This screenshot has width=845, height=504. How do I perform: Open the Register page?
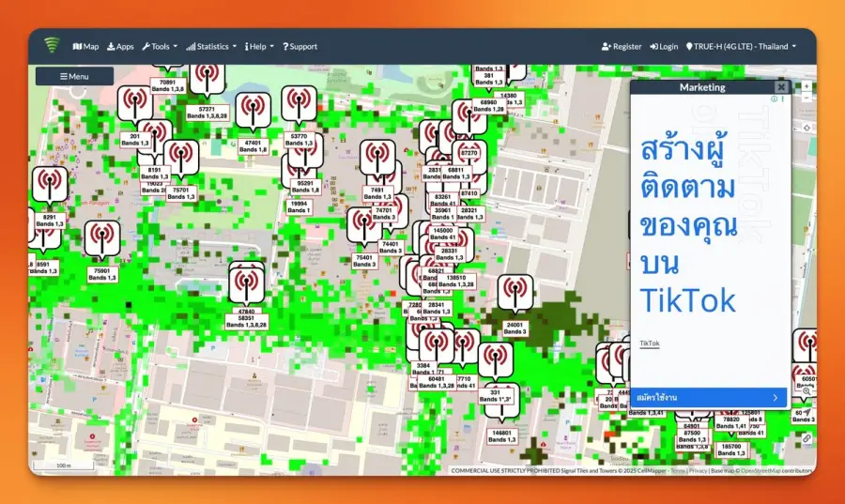click(622, 46)
